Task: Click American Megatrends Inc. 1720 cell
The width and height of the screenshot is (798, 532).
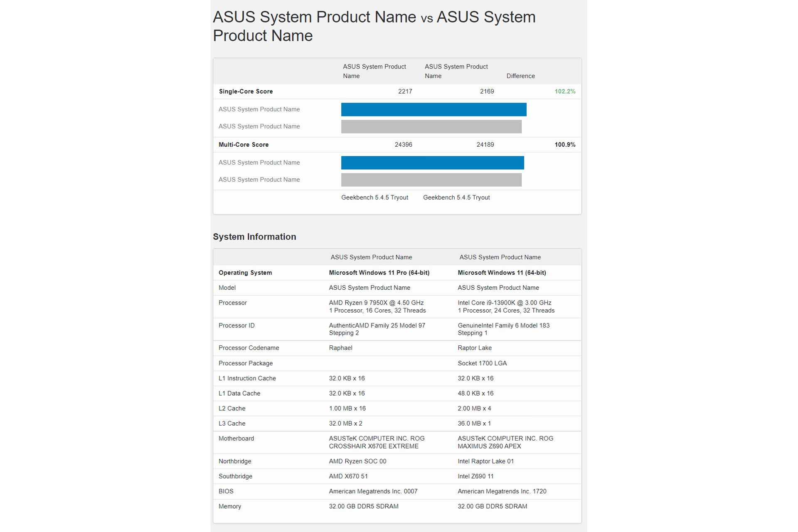Action: coord(502,491)
